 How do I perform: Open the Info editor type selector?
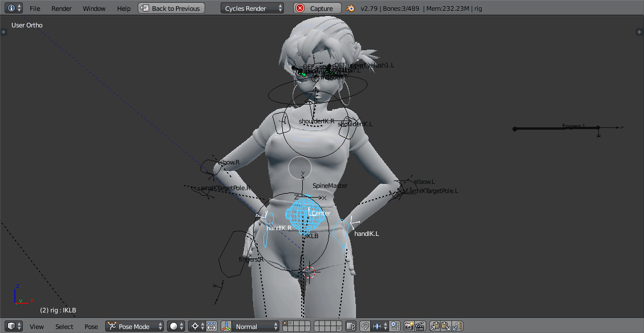coord(14,8)
